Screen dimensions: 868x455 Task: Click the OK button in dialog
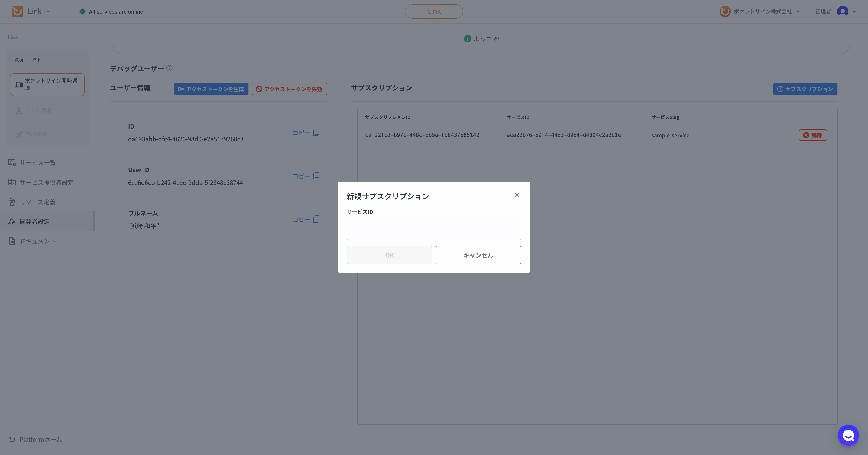click(x=389, y=255)
